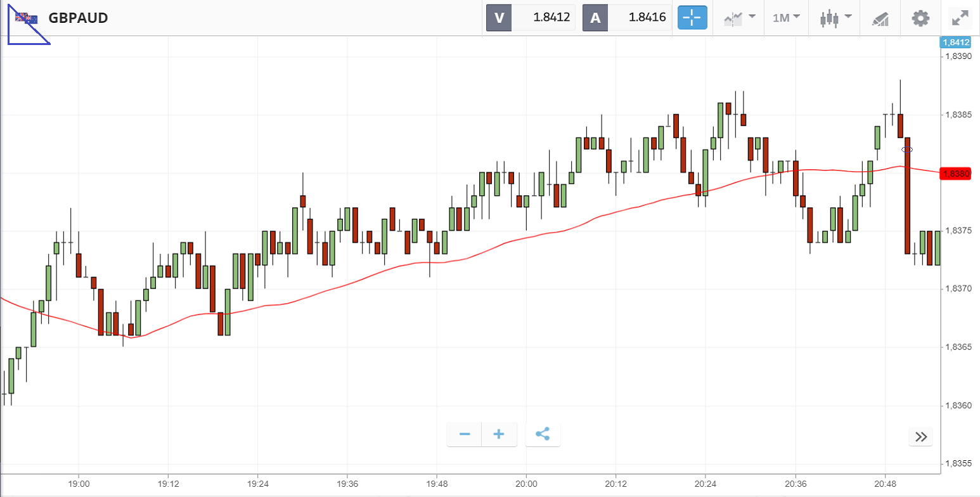
Task: Share the chart via share icon
Action: click(543, 434)
